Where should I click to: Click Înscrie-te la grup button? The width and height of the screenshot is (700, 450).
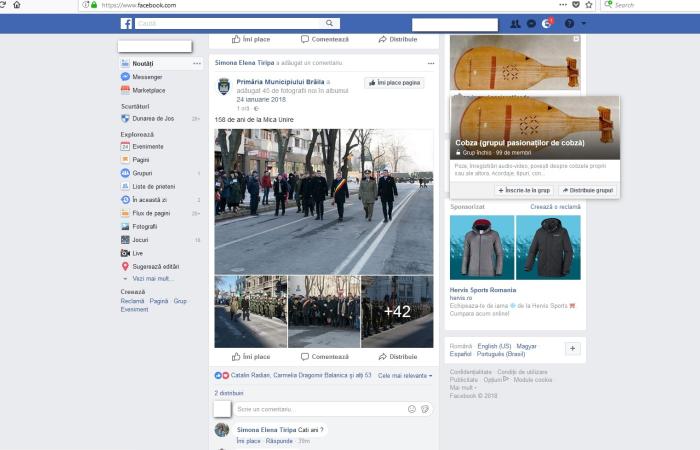[525, 189]
